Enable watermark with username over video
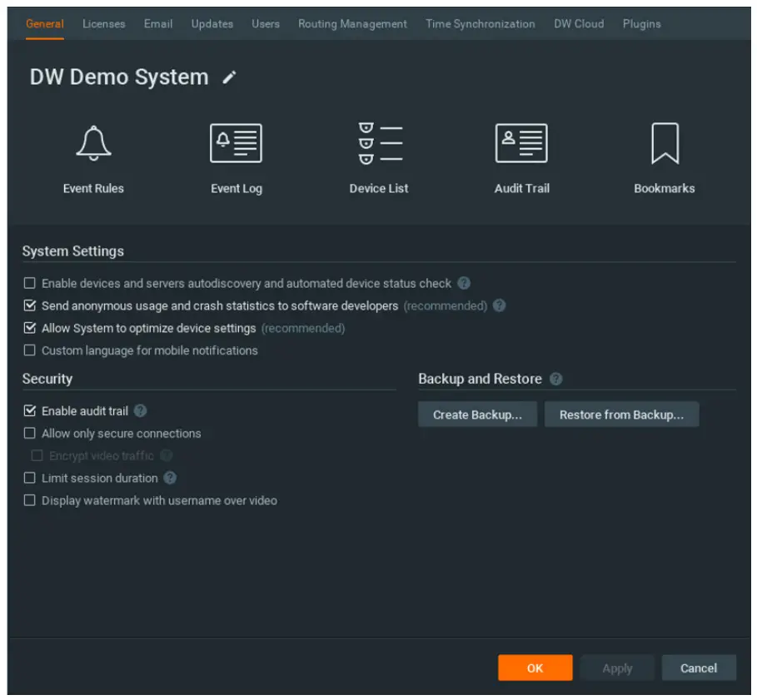Image resolution: width=757 pixels, height=700 pixels. (x=29, y=500)
